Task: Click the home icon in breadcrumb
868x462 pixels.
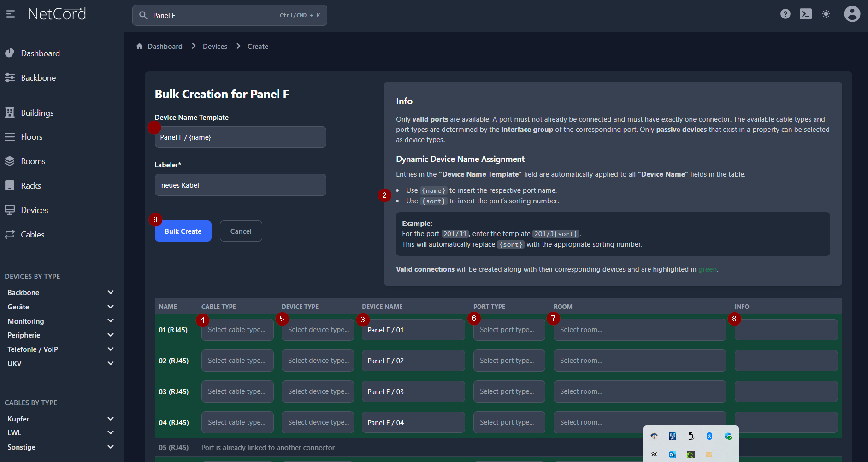Action: pyautogui.click(x=139, y=46)
